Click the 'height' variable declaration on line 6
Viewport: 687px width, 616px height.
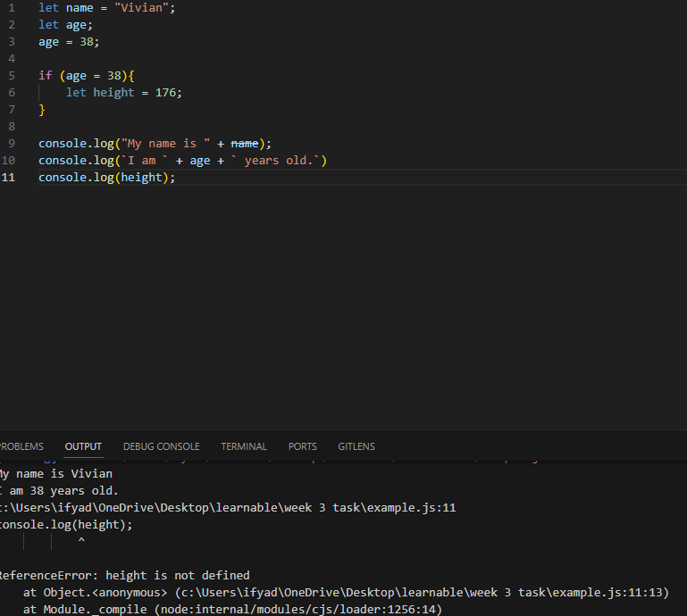coord(113,93)
